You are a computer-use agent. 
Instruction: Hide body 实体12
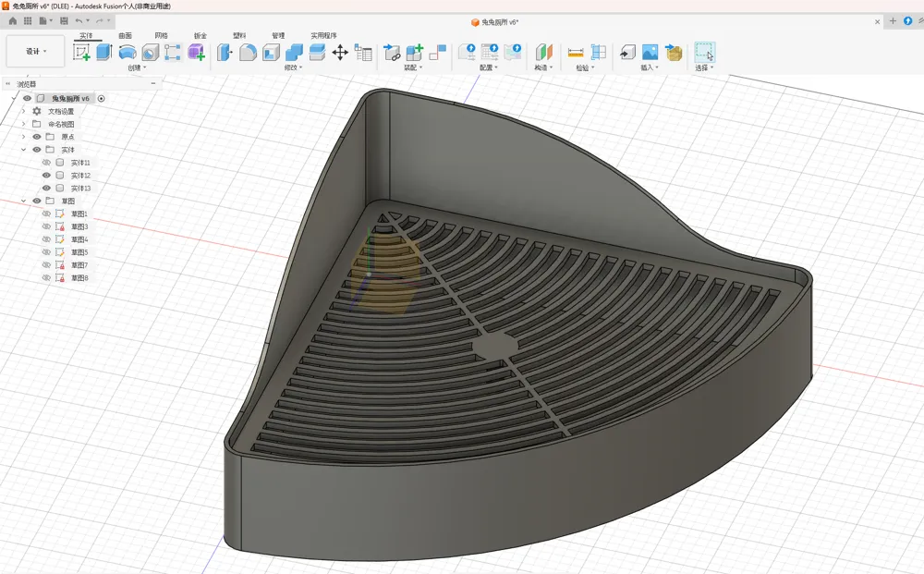pos(46,176)
